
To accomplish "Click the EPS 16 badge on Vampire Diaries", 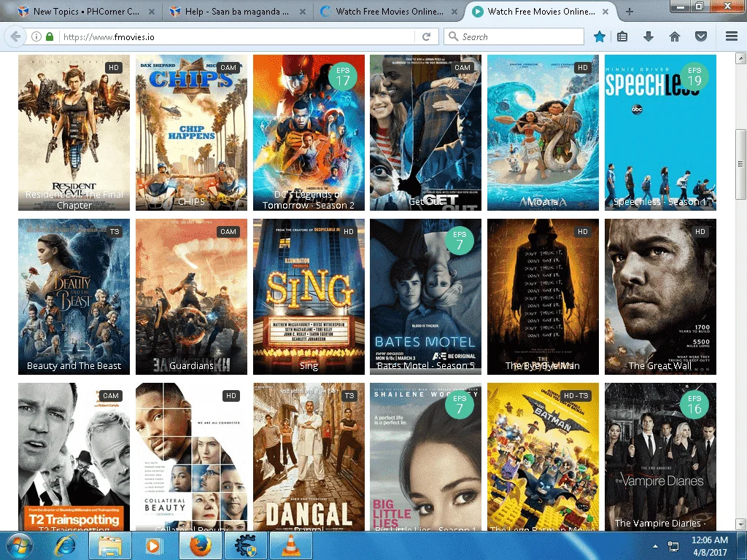I will pyautogui.click(x=694, y=405).
